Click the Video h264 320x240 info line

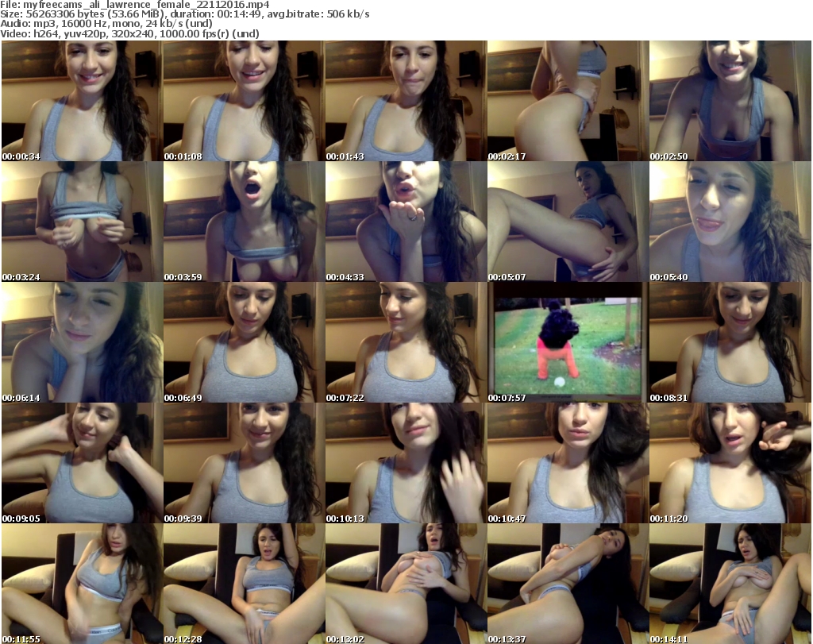tap(129, 33)
